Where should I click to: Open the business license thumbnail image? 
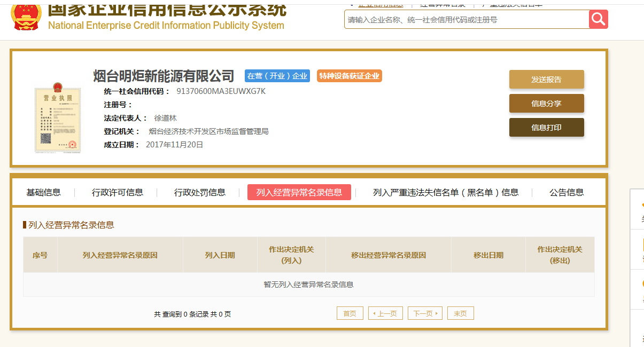(x=58, y=117)
